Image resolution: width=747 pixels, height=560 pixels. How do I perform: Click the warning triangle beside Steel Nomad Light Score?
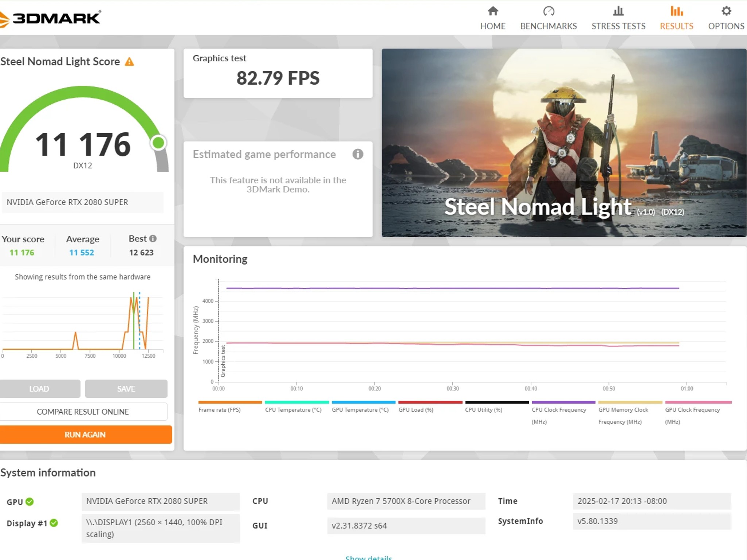(129, 62)
